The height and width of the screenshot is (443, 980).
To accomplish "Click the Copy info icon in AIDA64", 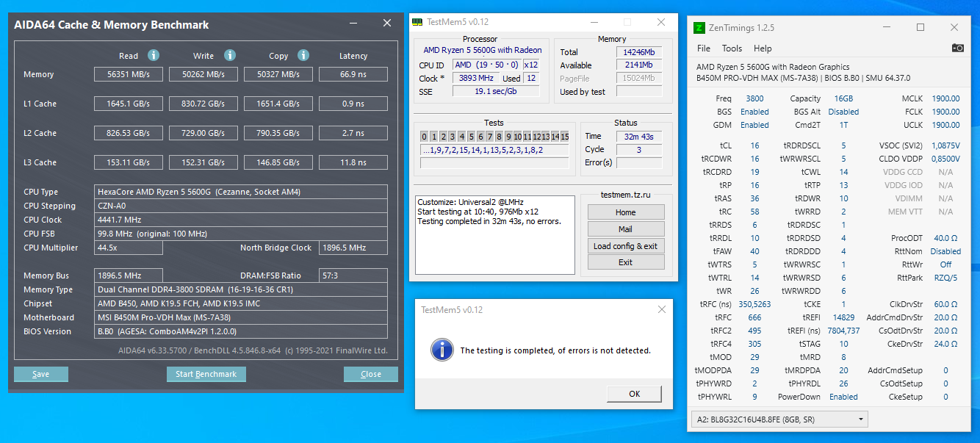I will (303, 55).
